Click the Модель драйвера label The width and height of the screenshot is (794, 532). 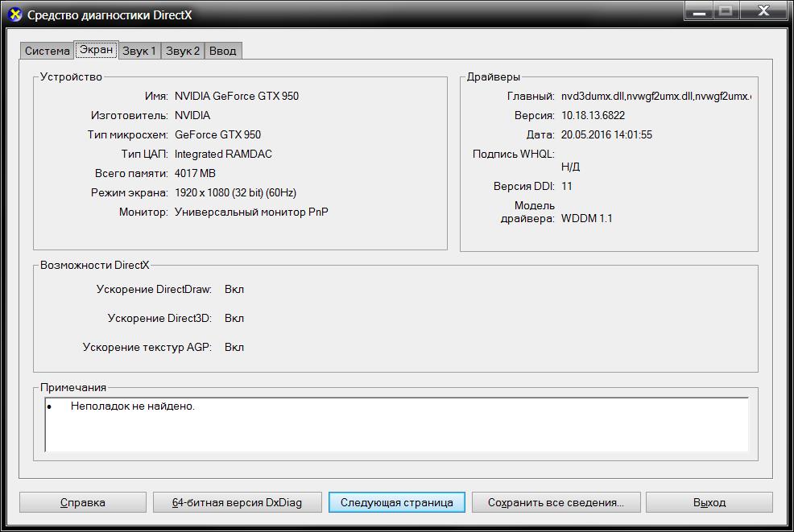click(x=527, y=212)
